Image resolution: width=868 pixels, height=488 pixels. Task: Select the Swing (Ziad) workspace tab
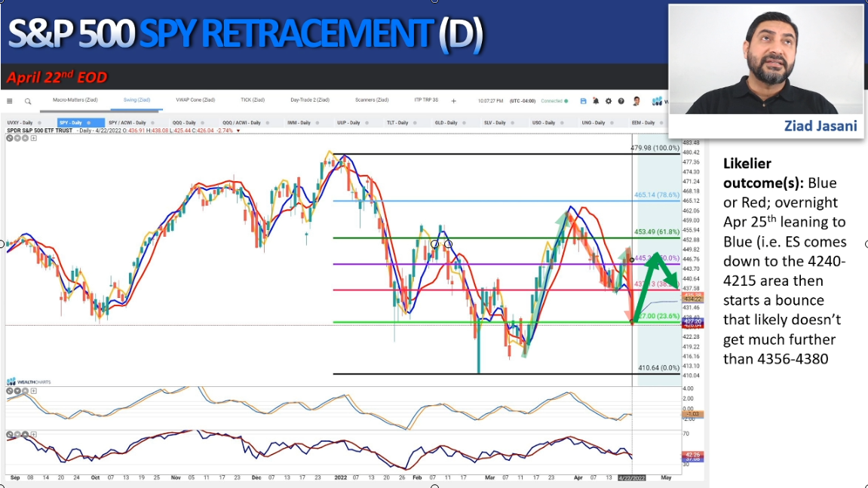pyautogui.click(x=136, y=100)
